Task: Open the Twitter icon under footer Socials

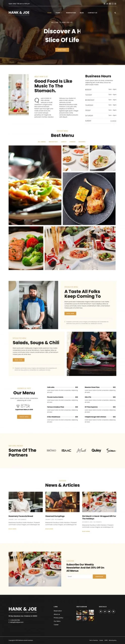Action: point(105,611)
